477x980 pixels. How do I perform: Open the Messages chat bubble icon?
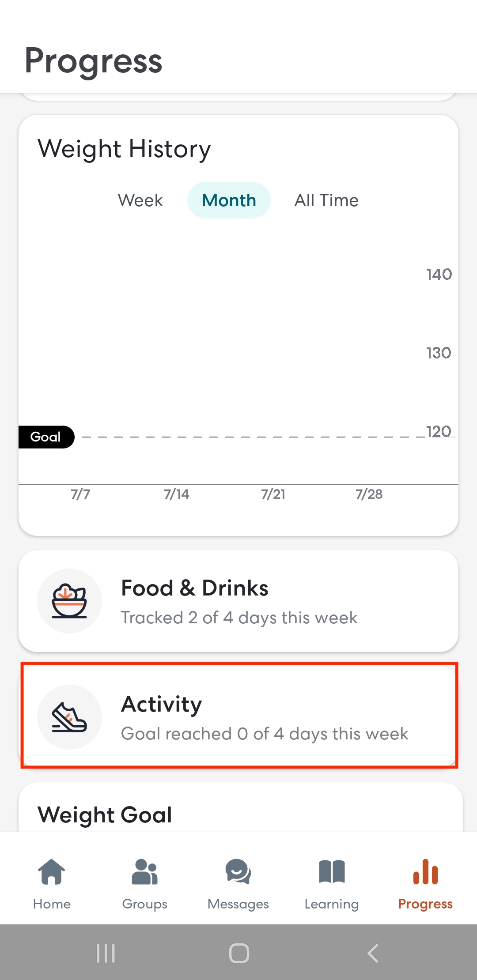238,872
